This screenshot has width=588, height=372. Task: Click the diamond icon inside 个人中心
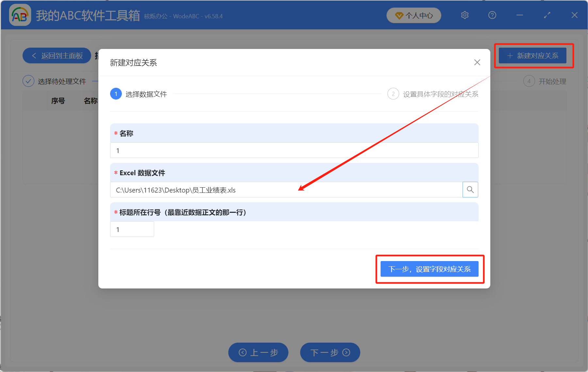[x=399, y=15]
